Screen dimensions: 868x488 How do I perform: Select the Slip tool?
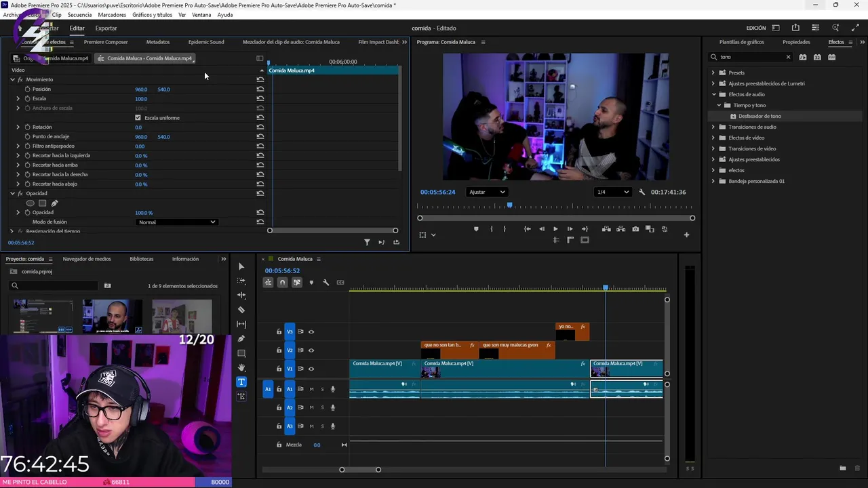[241, 324]
